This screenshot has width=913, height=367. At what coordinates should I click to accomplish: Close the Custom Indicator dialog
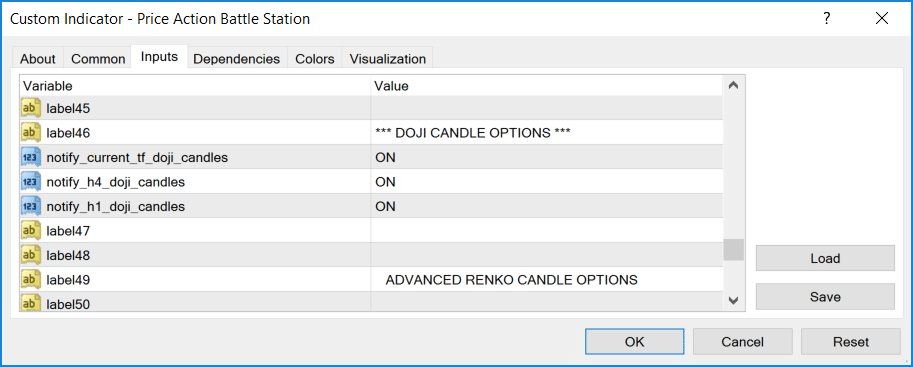(882, 19)
